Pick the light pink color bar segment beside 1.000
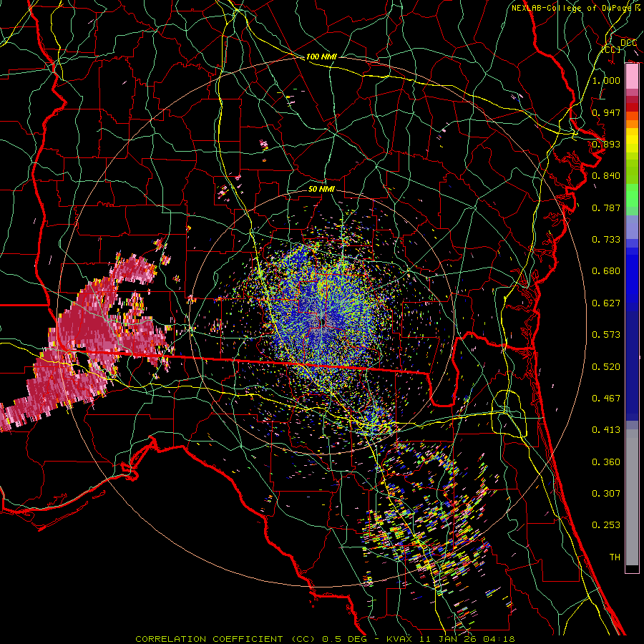The height and width of the screenshot is (644, 644). (x=632, y=77)
